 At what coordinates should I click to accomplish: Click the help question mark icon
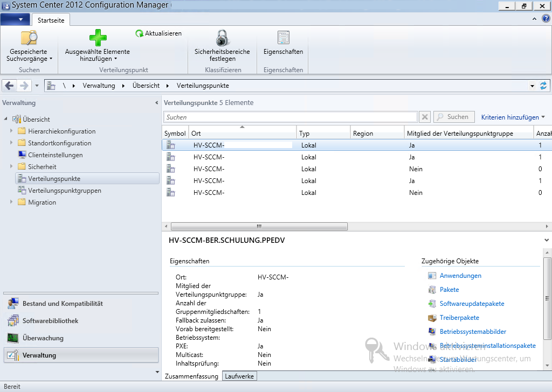coord(546,18)
